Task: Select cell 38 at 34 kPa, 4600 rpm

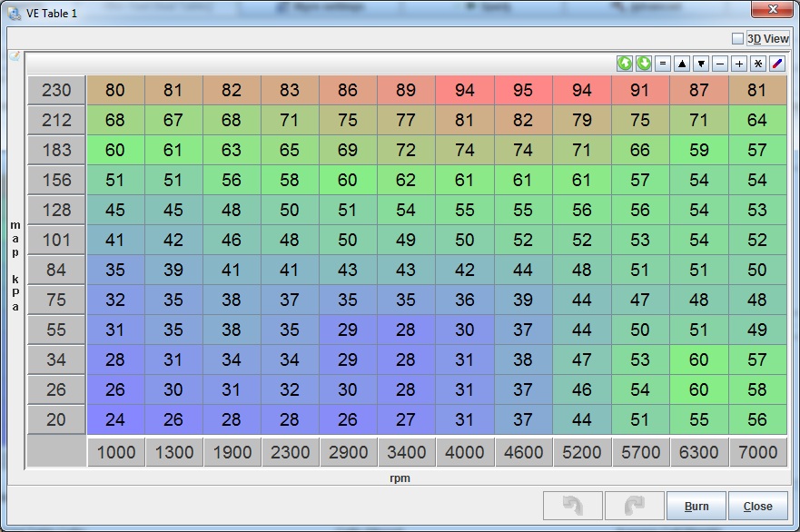Action: [523, 360]
